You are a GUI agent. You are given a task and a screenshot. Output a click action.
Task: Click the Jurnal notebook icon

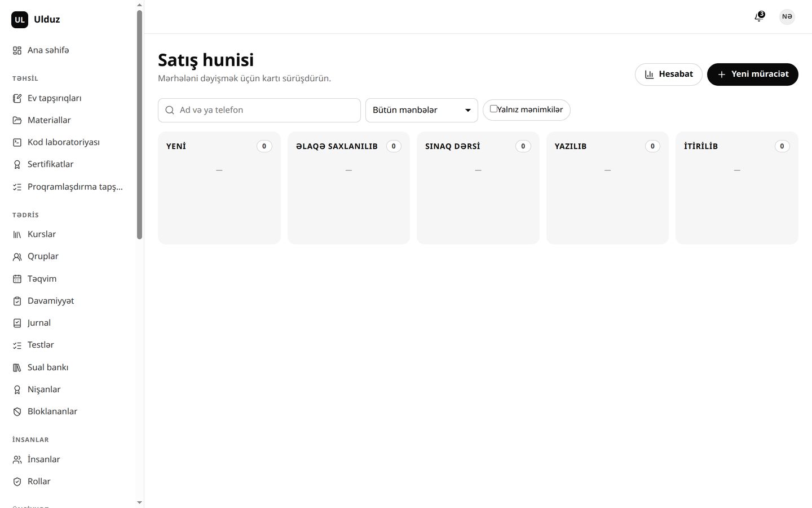coord(17,323)
